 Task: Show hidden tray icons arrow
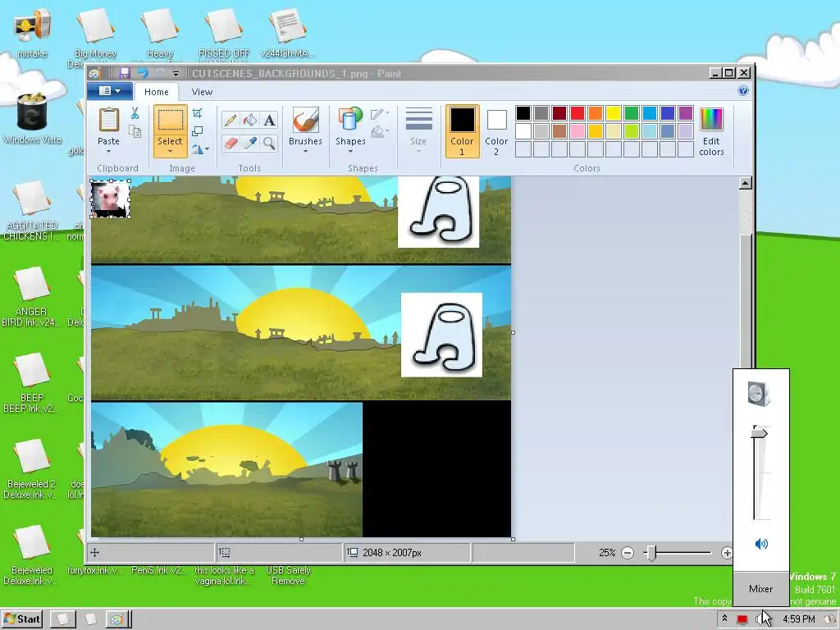(x=725, y=619)
